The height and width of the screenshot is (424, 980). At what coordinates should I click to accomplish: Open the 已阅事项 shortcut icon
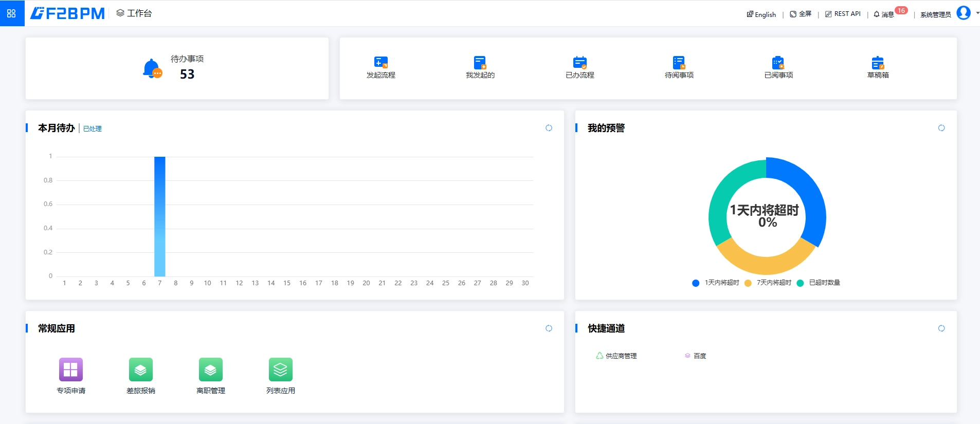pyautogui.click(x=778, y=62)
